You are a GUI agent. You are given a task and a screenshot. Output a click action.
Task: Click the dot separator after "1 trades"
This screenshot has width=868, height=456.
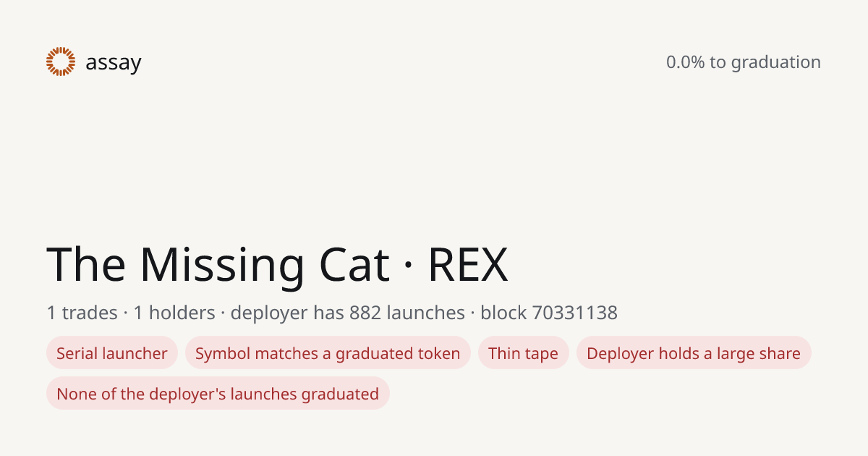pos(125,313)
